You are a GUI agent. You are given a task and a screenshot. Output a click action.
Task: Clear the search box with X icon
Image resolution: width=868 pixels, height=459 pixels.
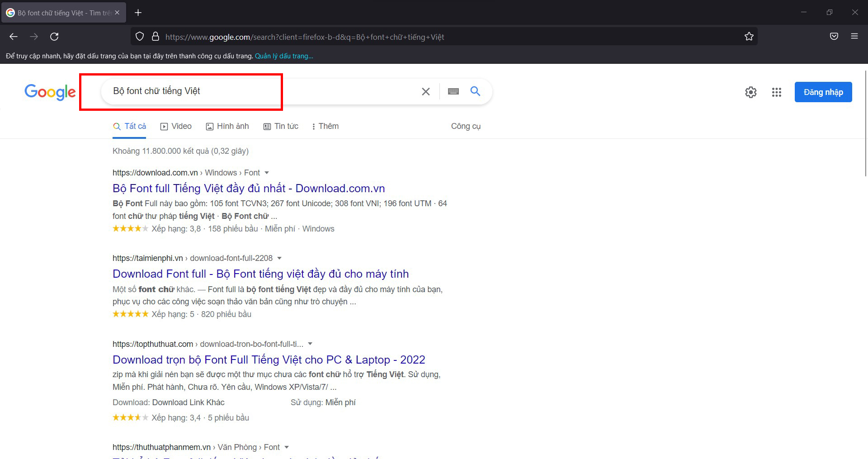[426, 91]
